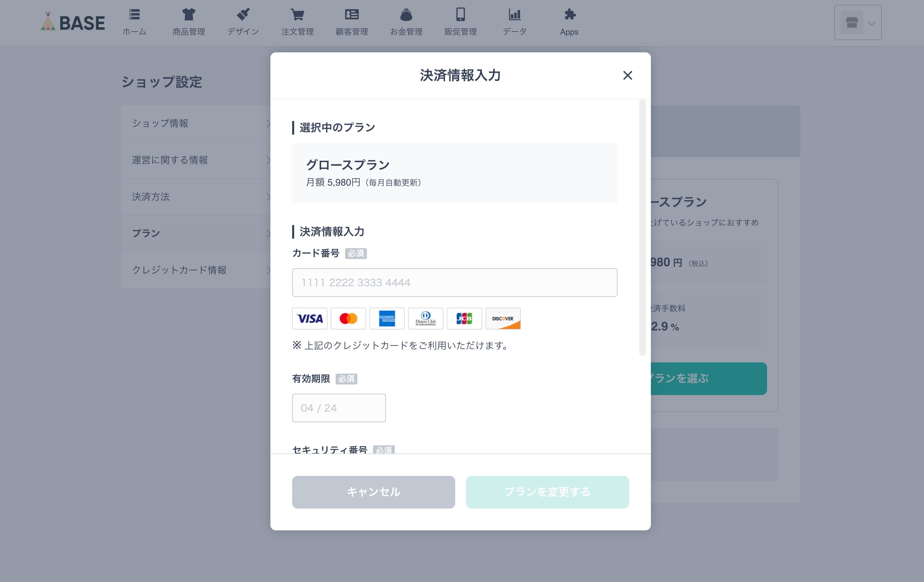Close the 決済情報入力 dialog

click(627, 75)
